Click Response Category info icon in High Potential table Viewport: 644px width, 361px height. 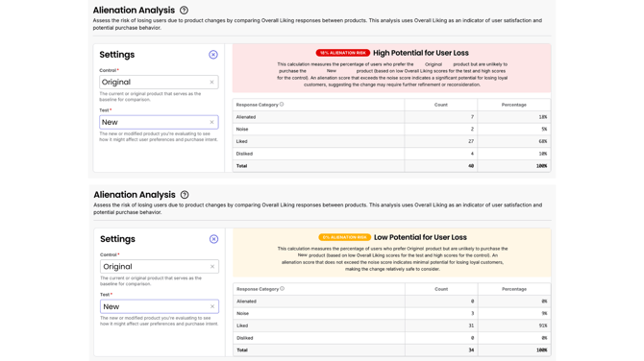[282, 105]
